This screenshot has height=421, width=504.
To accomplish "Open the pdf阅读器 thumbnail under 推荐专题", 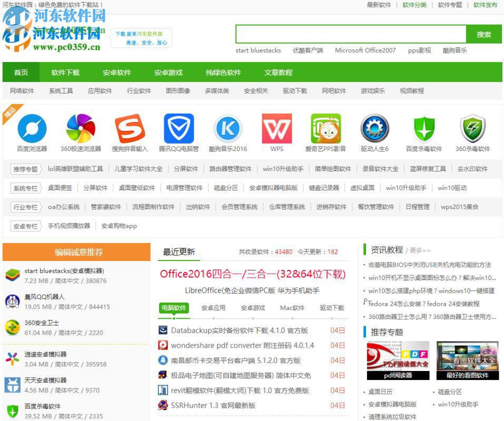I will 398,360.
